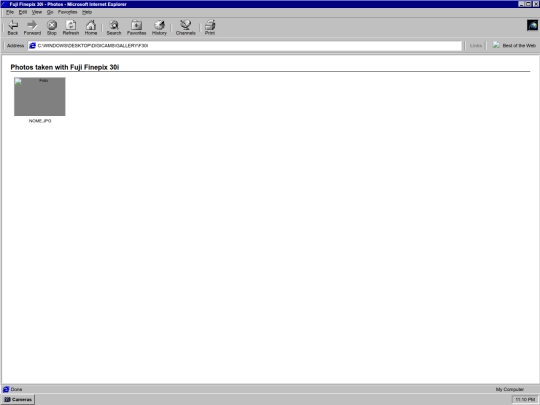
Task: Click the NOME.JPG file name caption
Action: pyautogui.click(x=40, y=121)
